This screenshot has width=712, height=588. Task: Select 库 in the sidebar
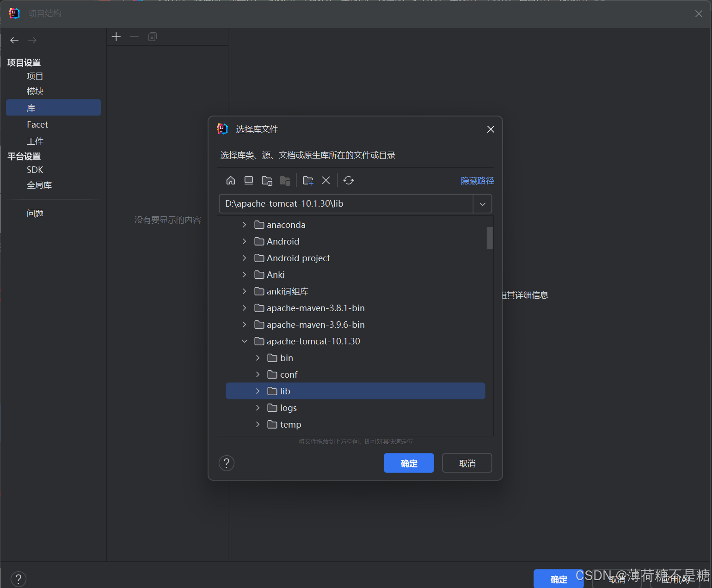[x=54, y=108]
